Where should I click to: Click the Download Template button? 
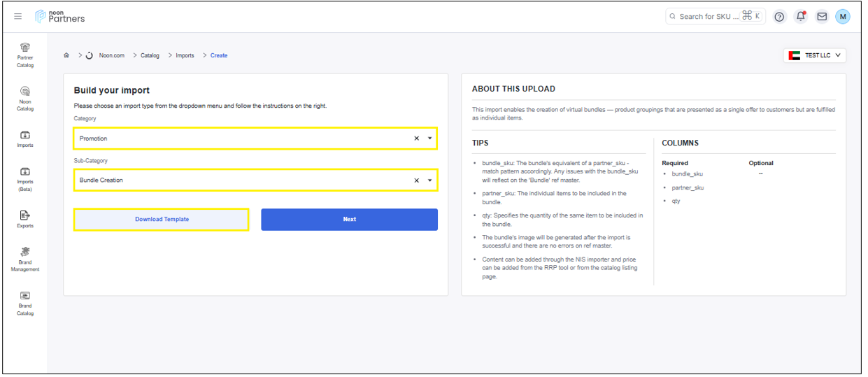[162, 219]
